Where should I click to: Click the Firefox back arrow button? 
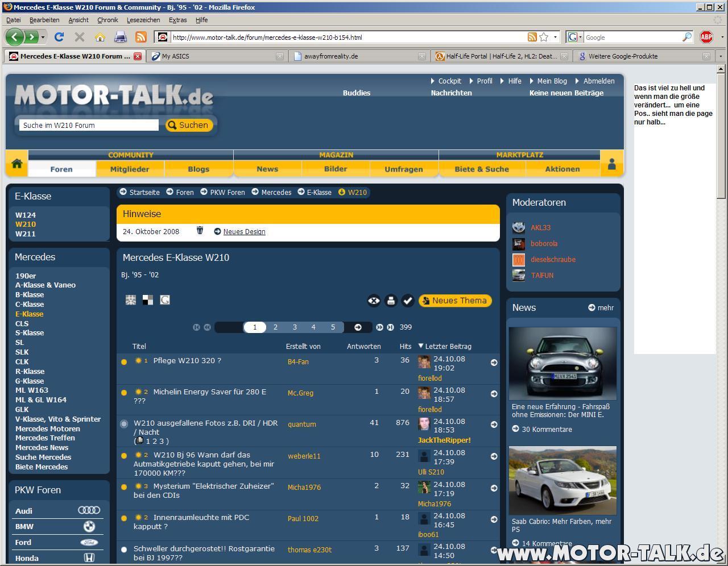[15, 38]
